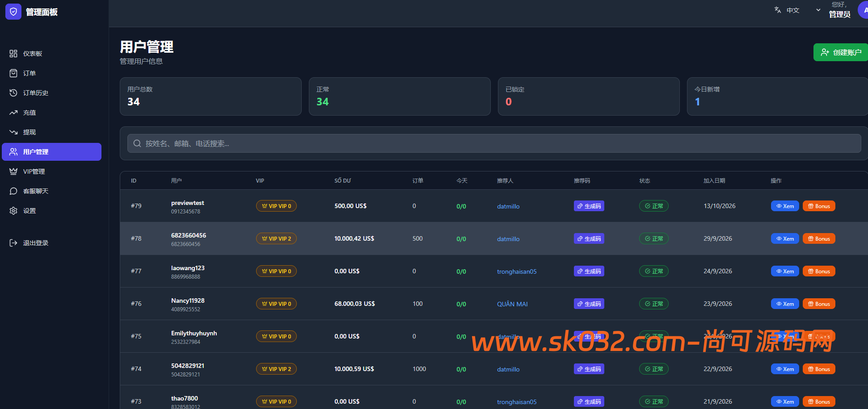This screenshot has width=868, height=409.
Task: Open the 充值 deposit page
Action: point(51,113)
